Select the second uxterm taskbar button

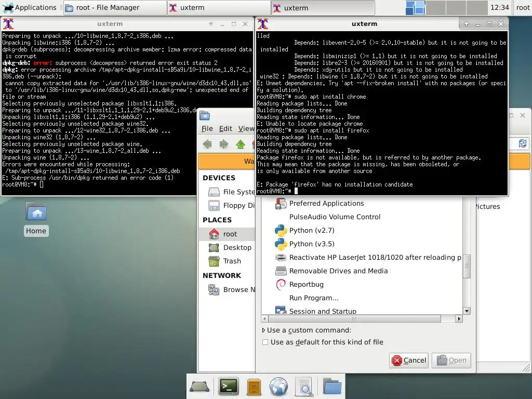pyautogui.click(x=323, y=7)
